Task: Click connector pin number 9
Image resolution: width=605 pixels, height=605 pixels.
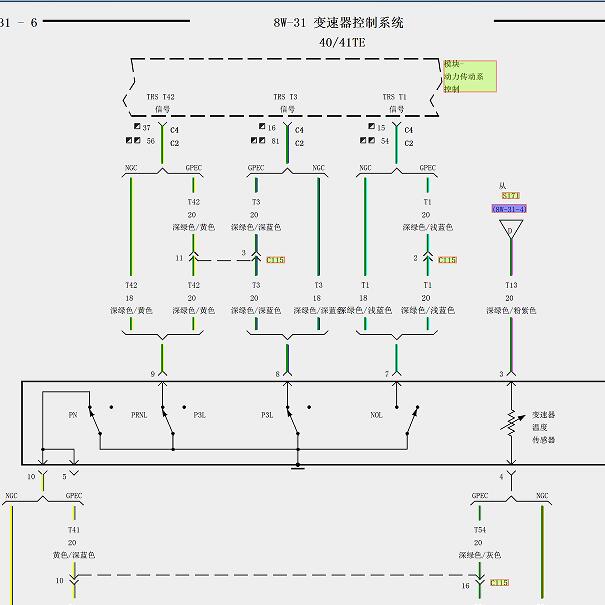Action: click(x=152, y=374)
